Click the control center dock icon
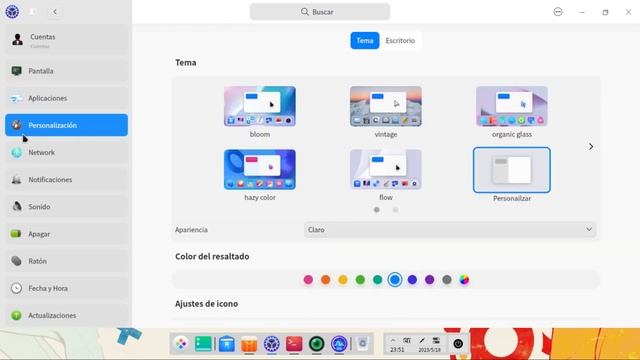Screen dimensions: 640x360 tap(271, 344)
